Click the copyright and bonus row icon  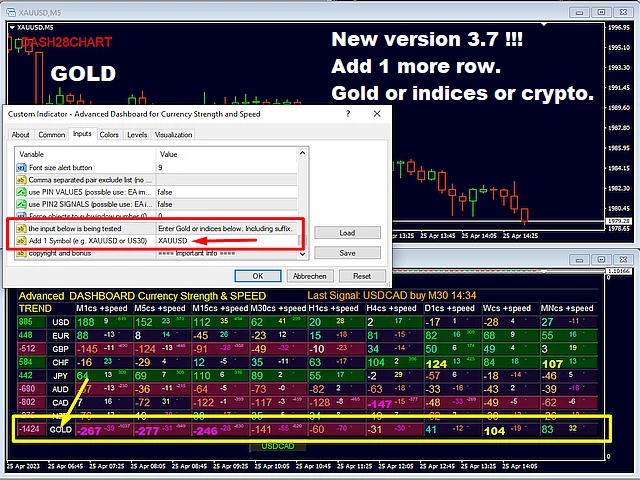coord(22,254)
